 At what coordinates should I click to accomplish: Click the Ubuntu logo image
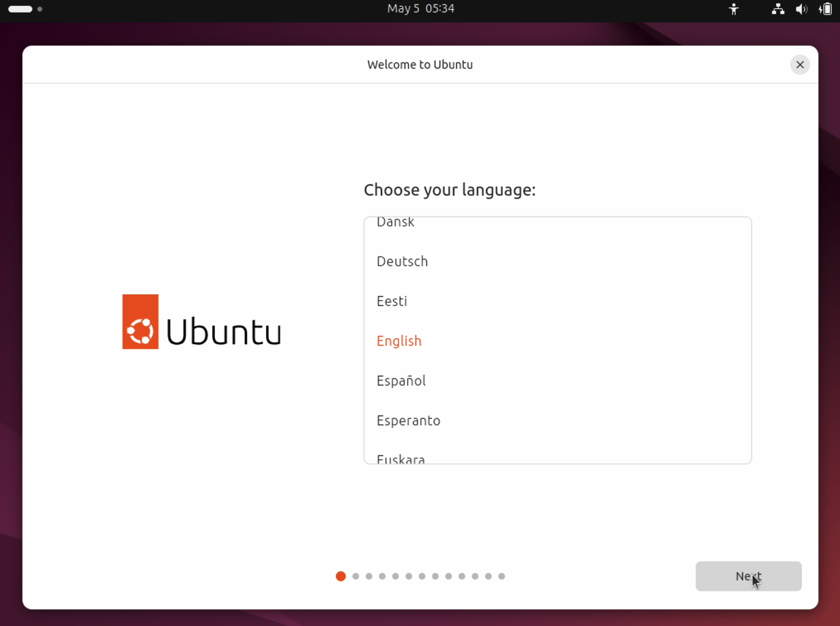[x=202, y=322]
